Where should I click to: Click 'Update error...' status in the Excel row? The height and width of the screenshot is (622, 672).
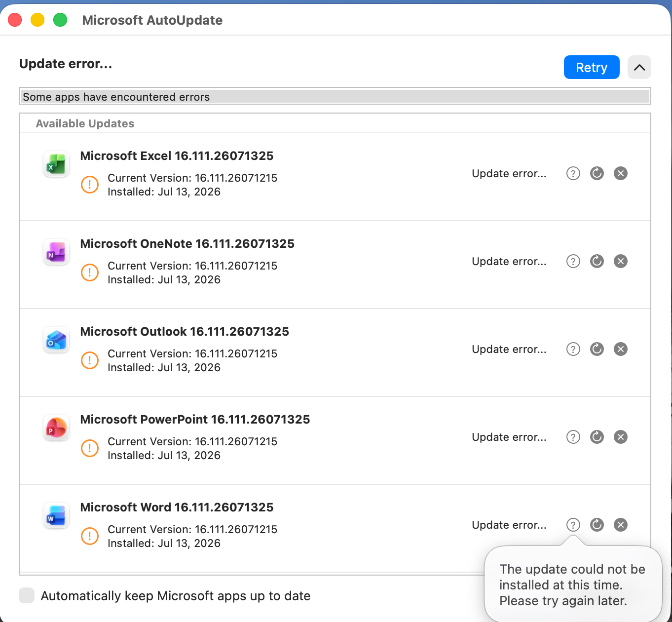[x=509, y=173]
